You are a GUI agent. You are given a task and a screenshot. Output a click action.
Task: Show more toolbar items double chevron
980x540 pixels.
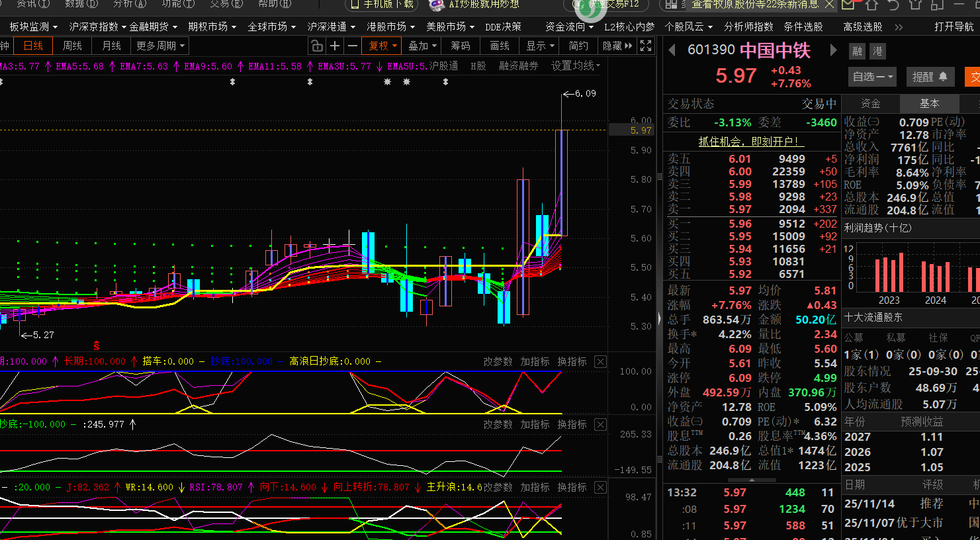(899, 27)
